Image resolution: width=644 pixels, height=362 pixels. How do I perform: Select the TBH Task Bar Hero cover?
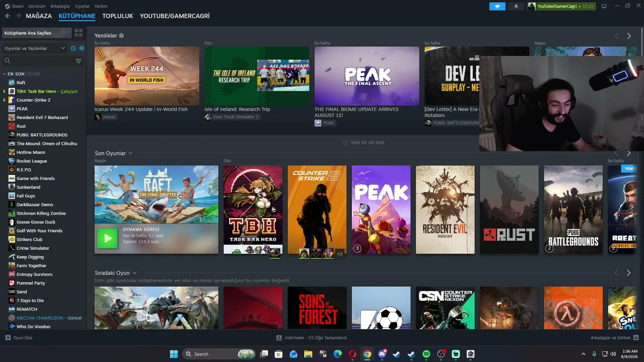(253, 210)
